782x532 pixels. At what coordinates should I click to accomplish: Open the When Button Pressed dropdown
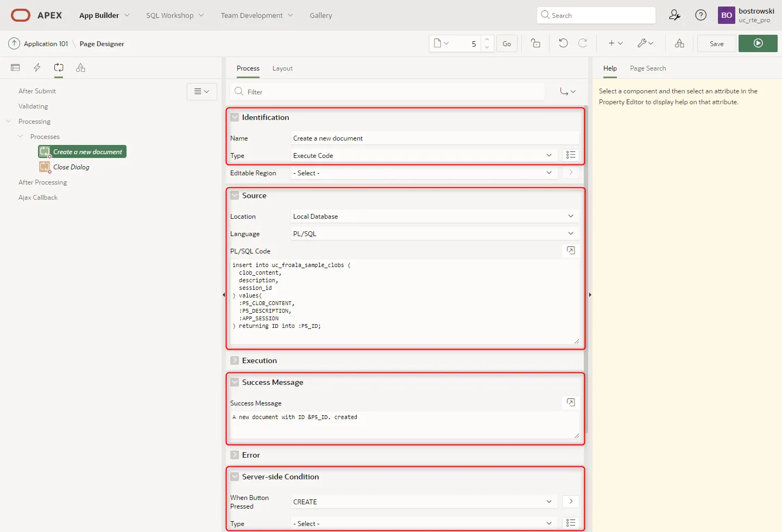[422, 502]
